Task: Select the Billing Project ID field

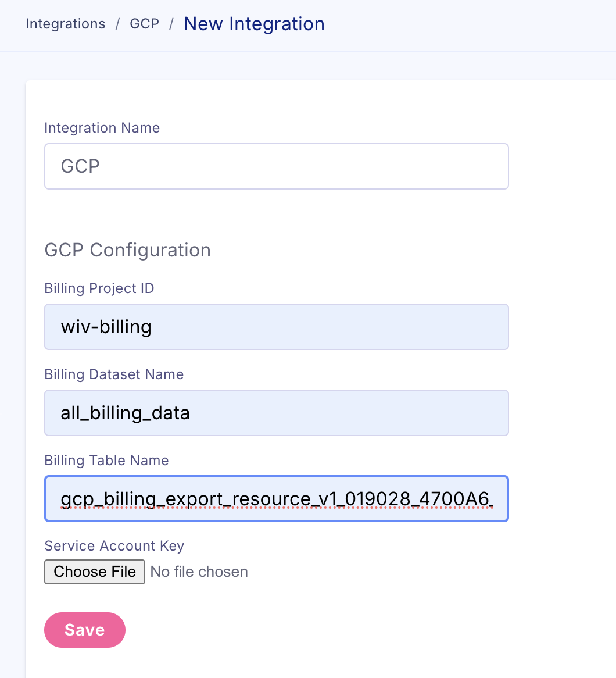Action: pyautogui.click(x=276, y=327)
